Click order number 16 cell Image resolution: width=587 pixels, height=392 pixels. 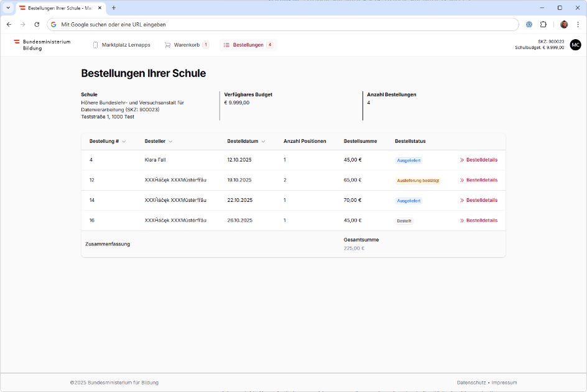pos(92,221)
